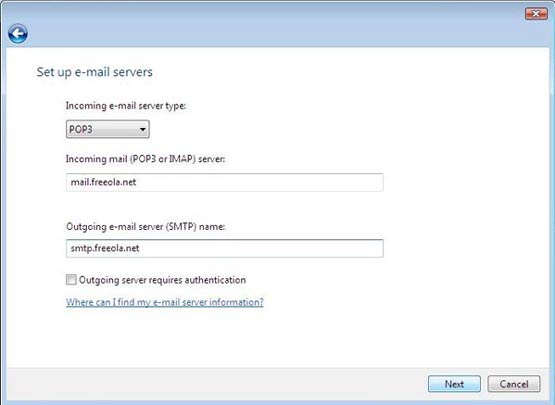Go back using the blue back arrow
Viewport: 555px width, 405px height.
pyautogui.click(x=18, y=34)
